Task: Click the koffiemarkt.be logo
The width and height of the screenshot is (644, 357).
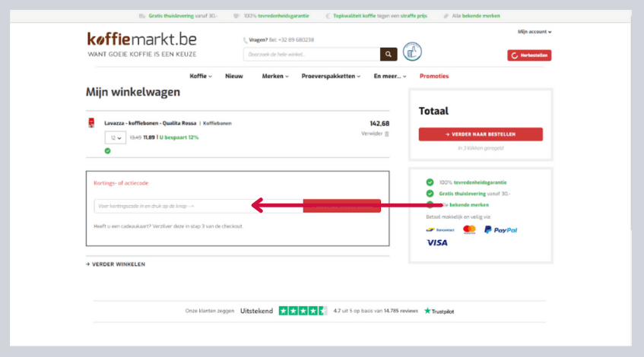Action: point(141,39)
